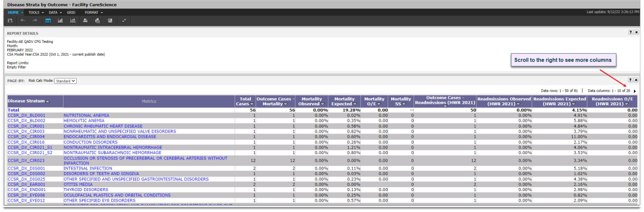The image size is (644, 212).
Task: Click the NUTRITIONAL ANEMIA link
Action: pos(86,116)
